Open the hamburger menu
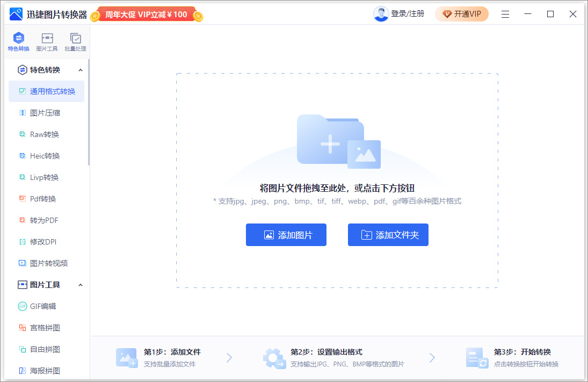The height and width of the screenshot is (382, 588). pos(505,14)
